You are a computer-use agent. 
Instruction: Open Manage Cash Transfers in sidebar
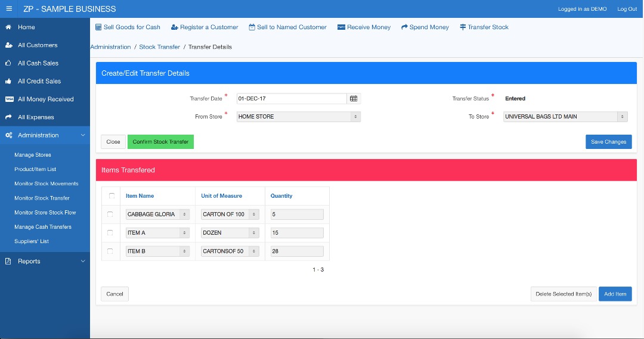click(x=43, y=226)
